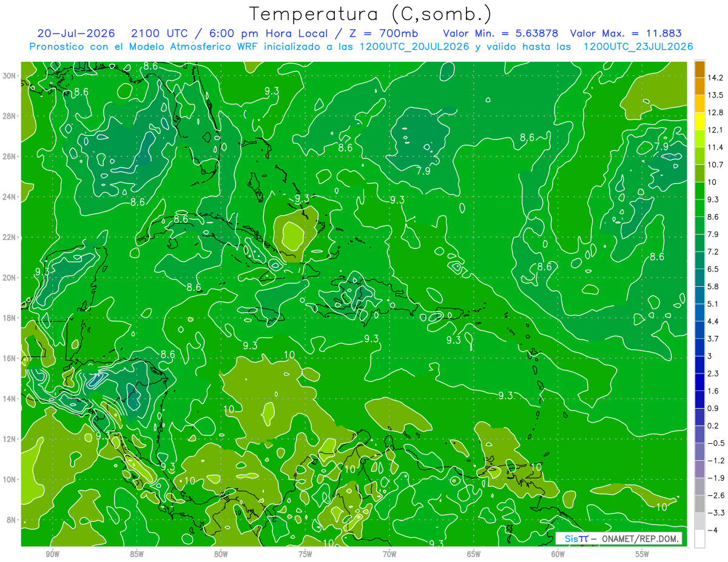The width and height of the screenshot is (728, 562).
Task: Click the "60W" longitude label
Action: [x=558, y=554]
